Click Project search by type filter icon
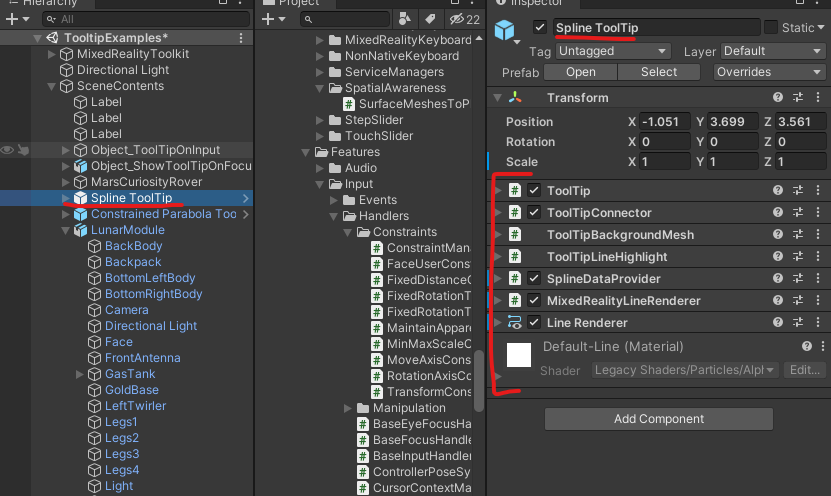This screenshot has width=831, height=496. click(404, 20)
